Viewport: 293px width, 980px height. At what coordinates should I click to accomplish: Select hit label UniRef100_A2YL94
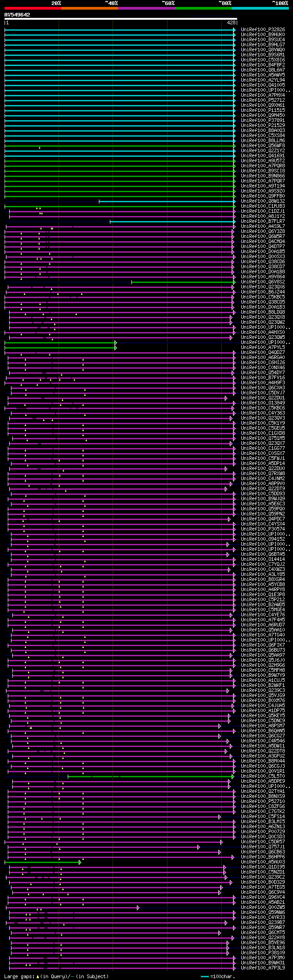coord(263,80)
